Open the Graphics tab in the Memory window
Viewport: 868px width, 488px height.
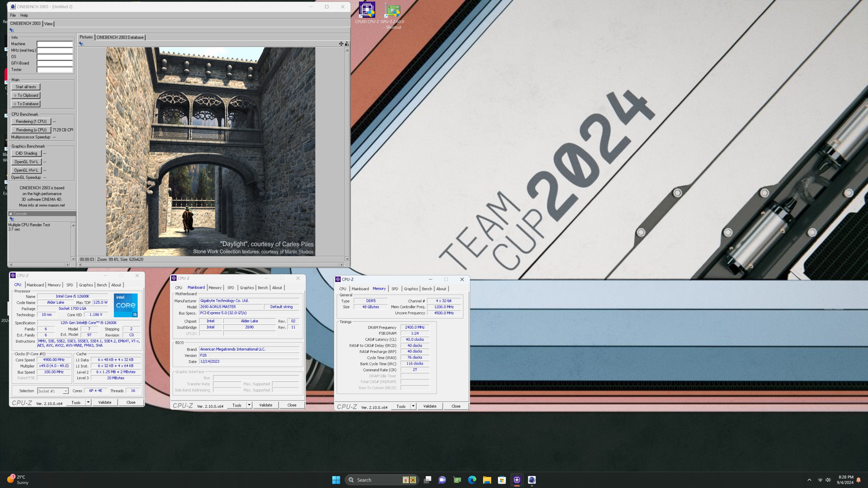click(x=411, y=289)
